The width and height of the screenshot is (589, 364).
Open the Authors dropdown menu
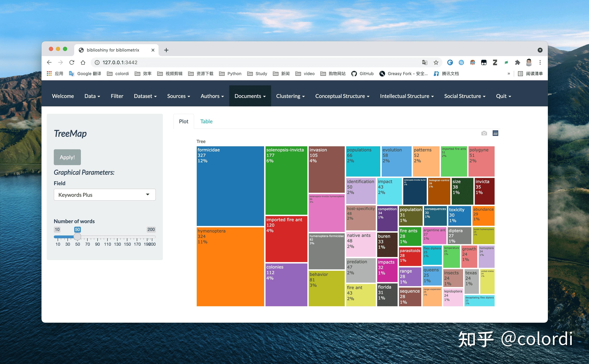point(212,96)
